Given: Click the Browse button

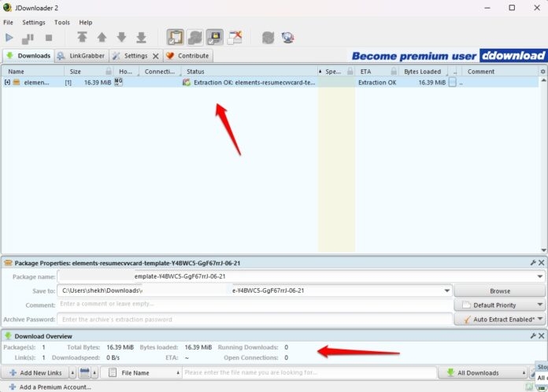Looking at the screenshot, I should coord(499,290).
